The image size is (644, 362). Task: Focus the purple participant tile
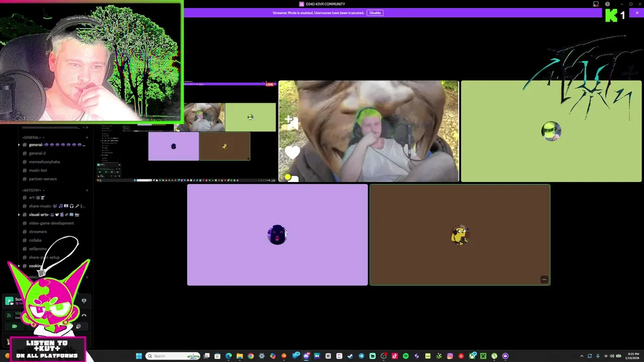coord(277,235)
